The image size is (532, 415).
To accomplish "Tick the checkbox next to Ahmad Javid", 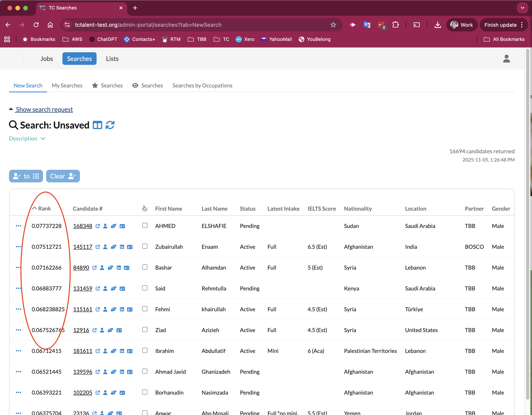I will pyautogui.click(x=145, y=371).
